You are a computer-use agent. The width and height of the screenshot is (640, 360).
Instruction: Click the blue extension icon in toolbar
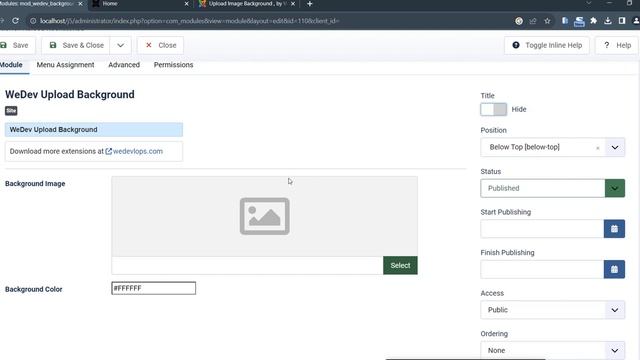pos(565,21)
